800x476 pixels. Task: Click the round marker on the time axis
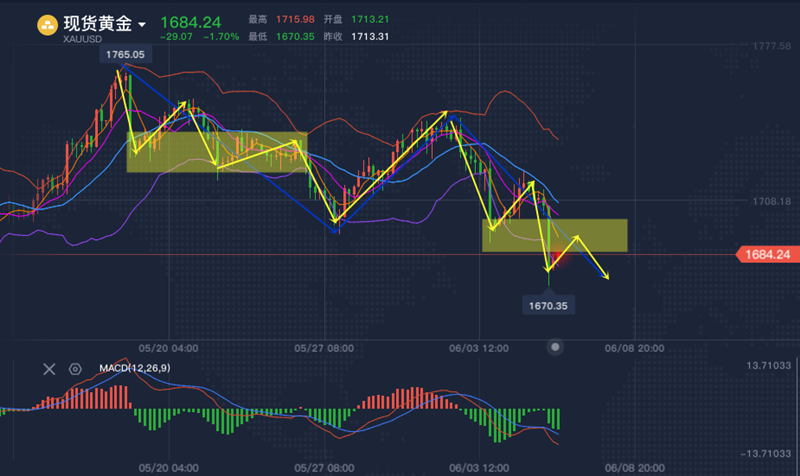point(557,346)
